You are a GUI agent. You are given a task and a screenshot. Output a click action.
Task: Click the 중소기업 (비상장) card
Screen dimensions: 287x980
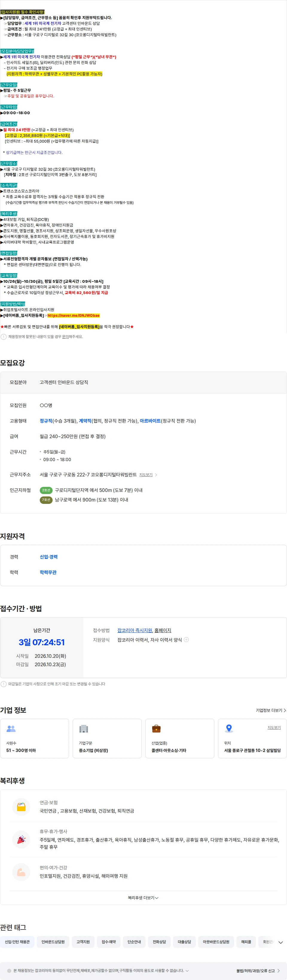107,739
